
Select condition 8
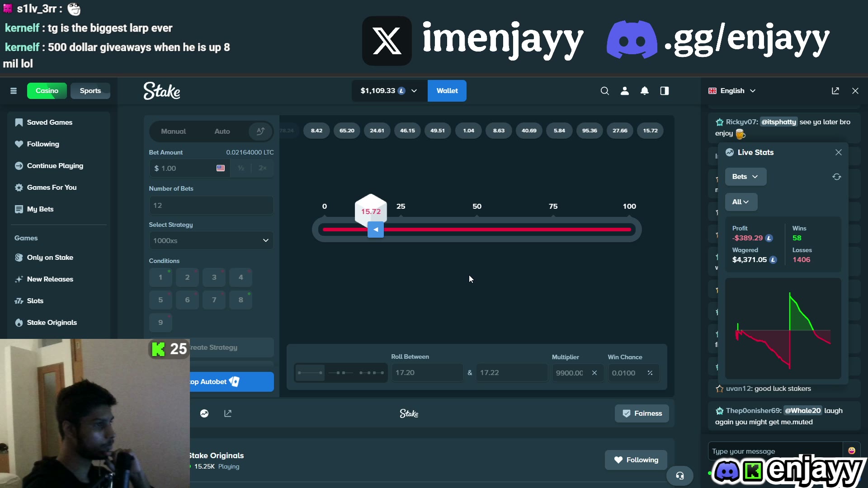pos(241,300)
